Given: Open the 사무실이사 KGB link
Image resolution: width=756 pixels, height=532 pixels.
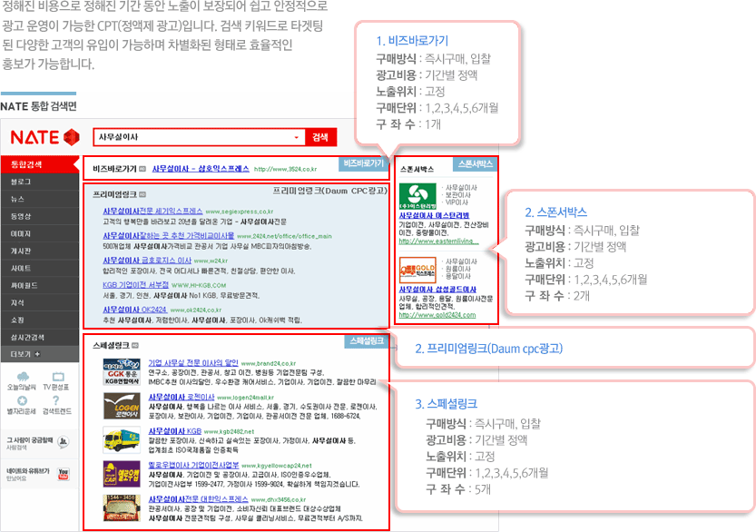Looking at the screenshot, I should (x=174, y=430).
